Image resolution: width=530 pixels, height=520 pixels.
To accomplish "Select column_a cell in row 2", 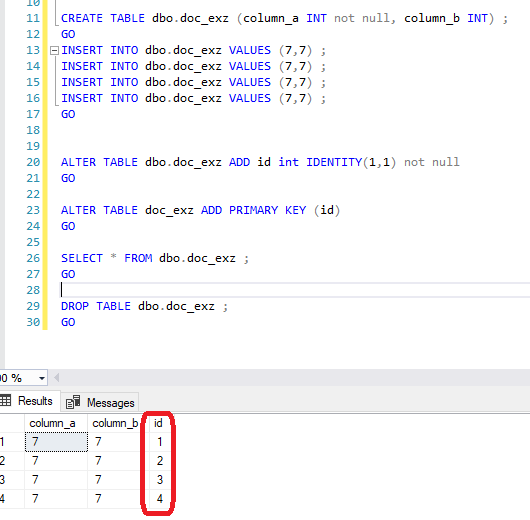I will tap(56, 460).
